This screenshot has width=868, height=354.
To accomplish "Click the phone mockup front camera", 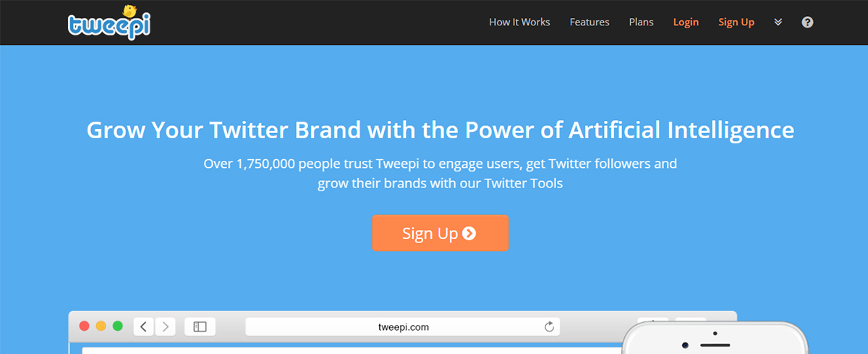I will [x=713, y=334].
